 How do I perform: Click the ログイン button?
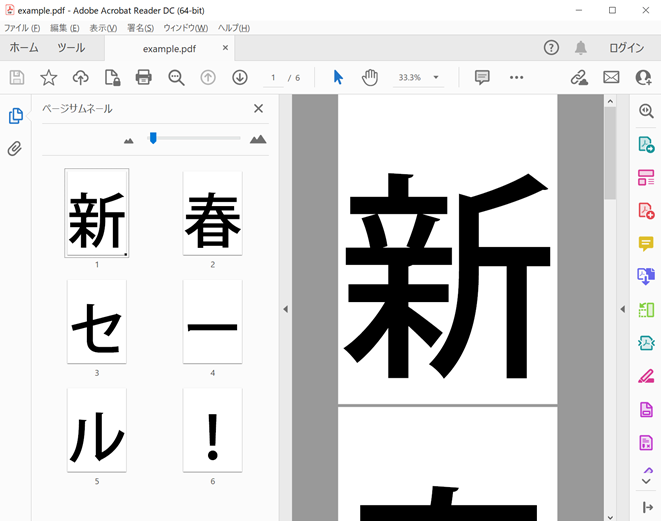[x=627, y=48]
